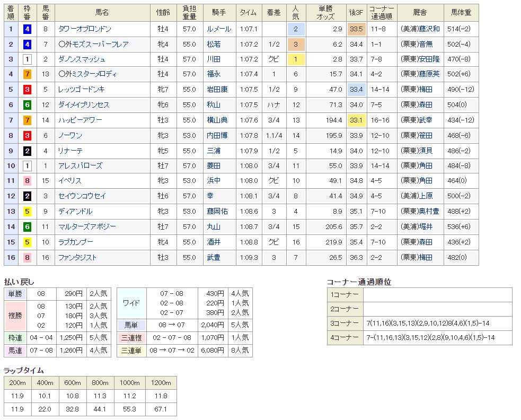Click the 1200m lap column header
Viewport: 521px width, 420px height.
pos(161,383)
